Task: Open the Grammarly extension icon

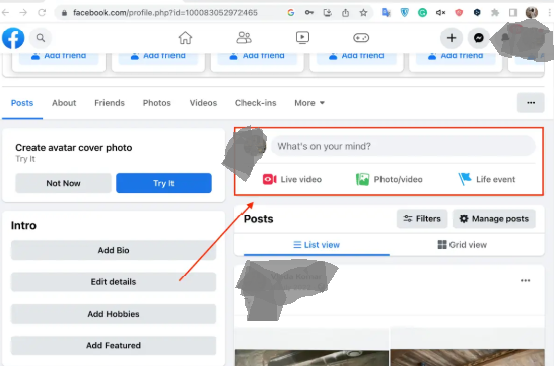Action: pyautogui.click(x=422, y=13)
